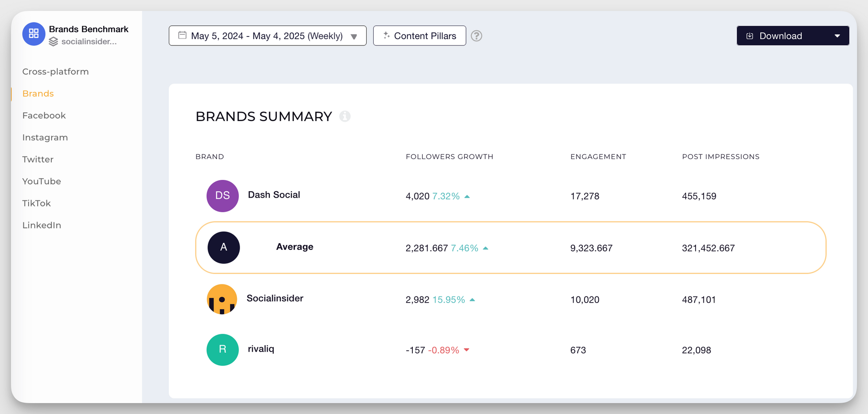Click the calendar icon in date picker

click(x=182, y=35)
